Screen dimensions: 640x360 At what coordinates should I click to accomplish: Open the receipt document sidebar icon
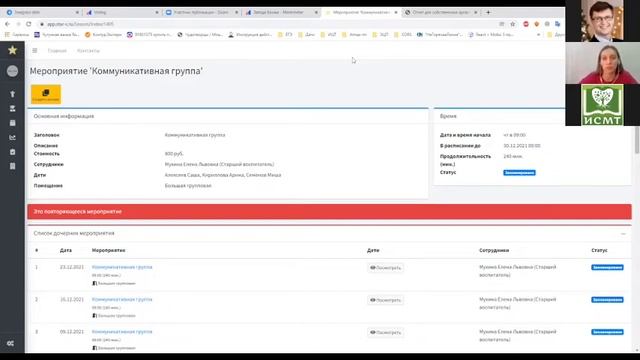tap(12, 166)
